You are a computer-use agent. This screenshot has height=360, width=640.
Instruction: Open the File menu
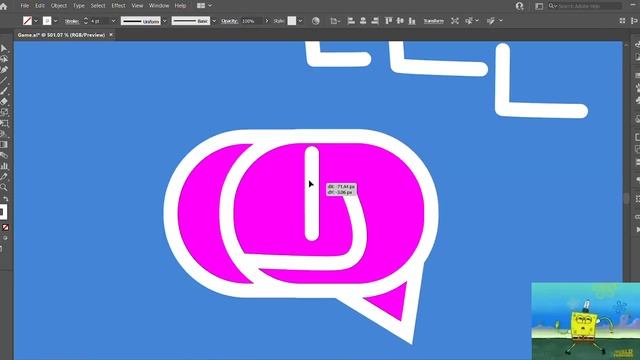pos(24,6)
